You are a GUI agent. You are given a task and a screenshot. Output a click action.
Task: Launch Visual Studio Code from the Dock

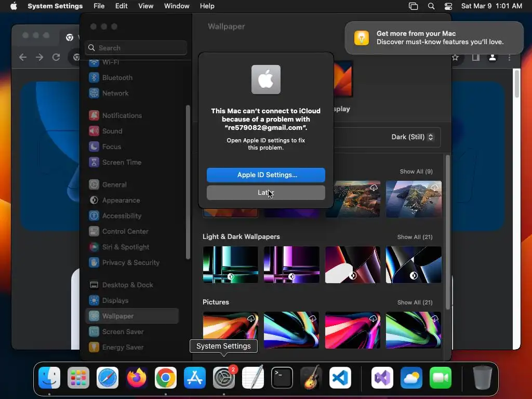340,378
